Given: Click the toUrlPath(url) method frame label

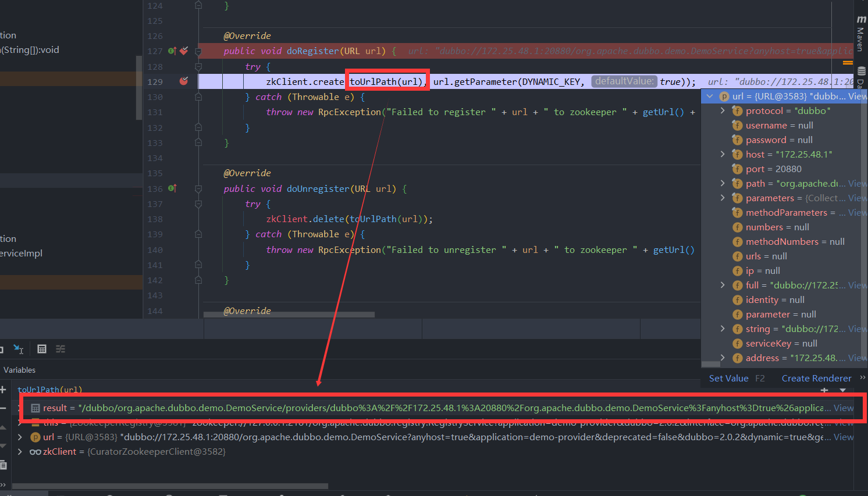Looking at the screenshot, I should click(50, 390).
